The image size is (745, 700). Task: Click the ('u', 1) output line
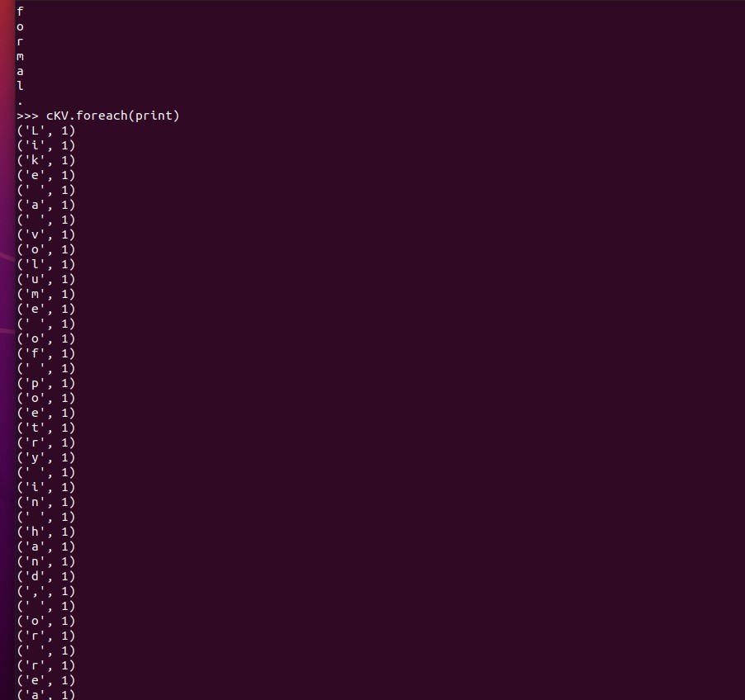pyautogui.click(x=45, y=279)
